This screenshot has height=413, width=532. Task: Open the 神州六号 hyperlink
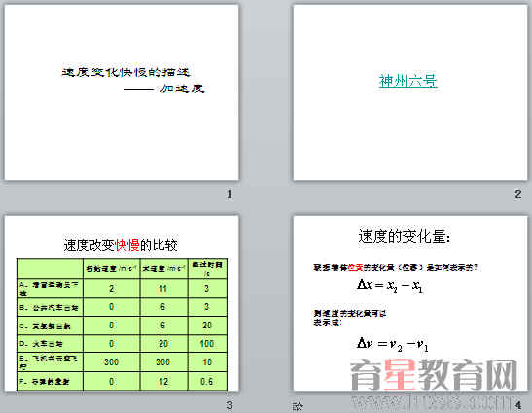[x=408, y=82]
